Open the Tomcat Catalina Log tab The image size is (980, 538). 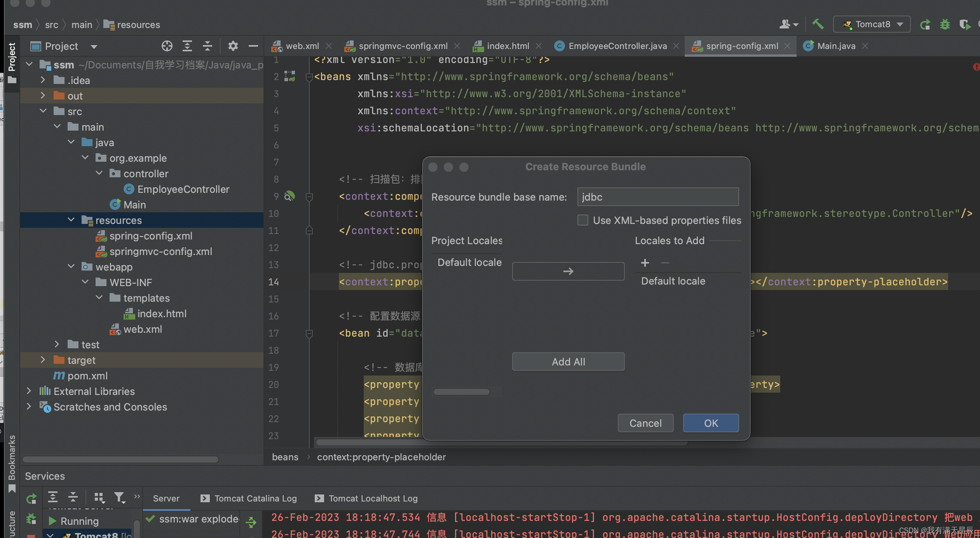pyautogui.click(x=255, y=498)
